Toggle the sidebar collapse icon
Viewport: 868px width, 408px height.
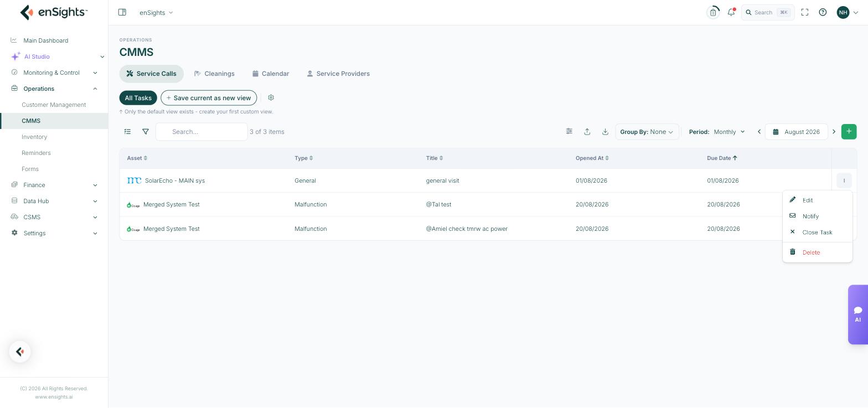click(122, 12)
